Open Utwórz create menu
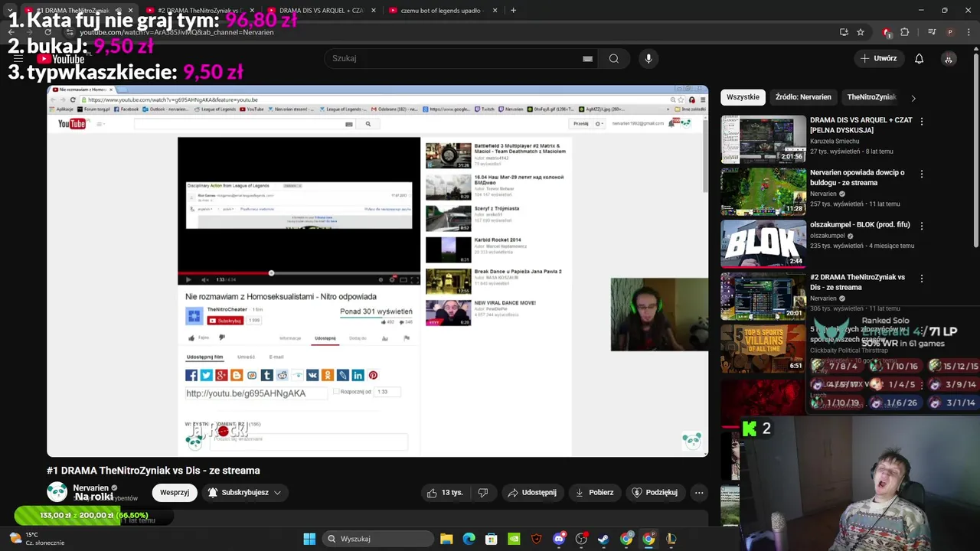The image size is (980, 551). pyautogui.click(x=878, y=59)
